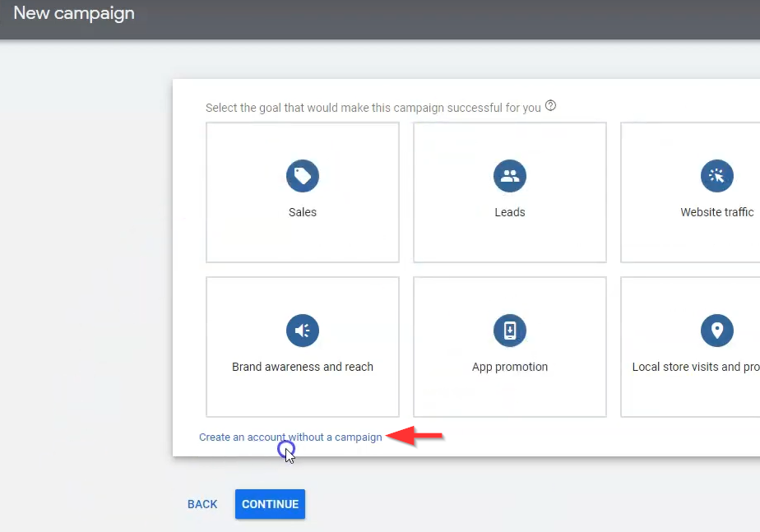Screen dimensions: 760x532
Task: Click the Local store visits pin icon
Action: coord(717,331)
